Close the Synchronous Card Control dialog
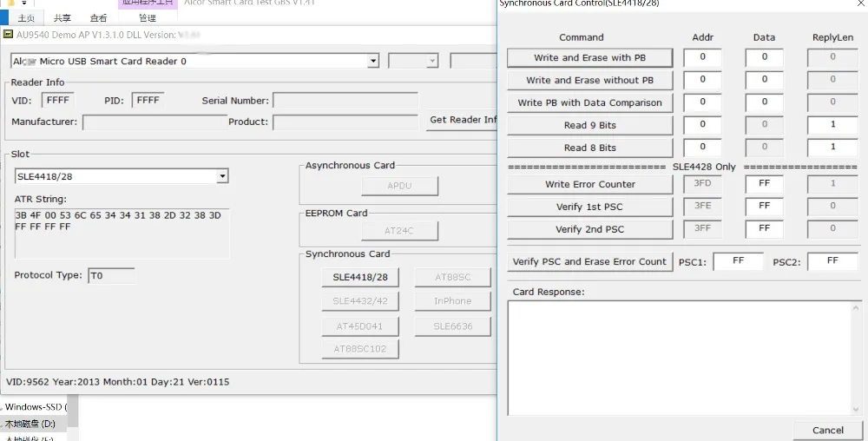This screenshot has width=868, height=441. (861, 3)
